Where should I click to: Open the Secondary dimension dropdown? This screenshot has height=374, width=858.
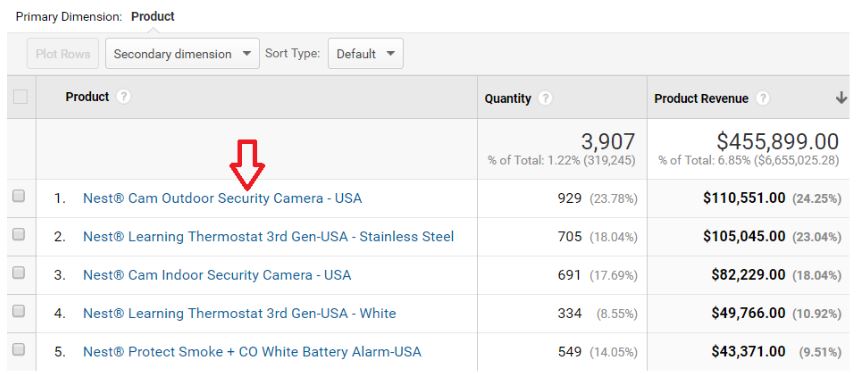pos(182,54)
